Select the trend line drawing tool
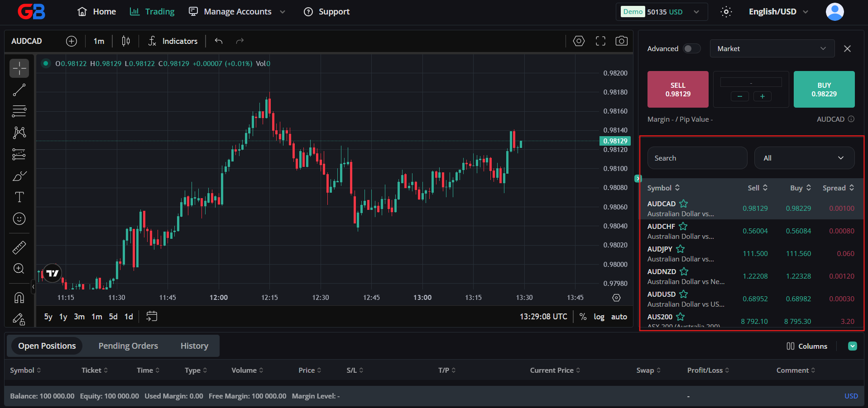 click(x=19, y=90)
